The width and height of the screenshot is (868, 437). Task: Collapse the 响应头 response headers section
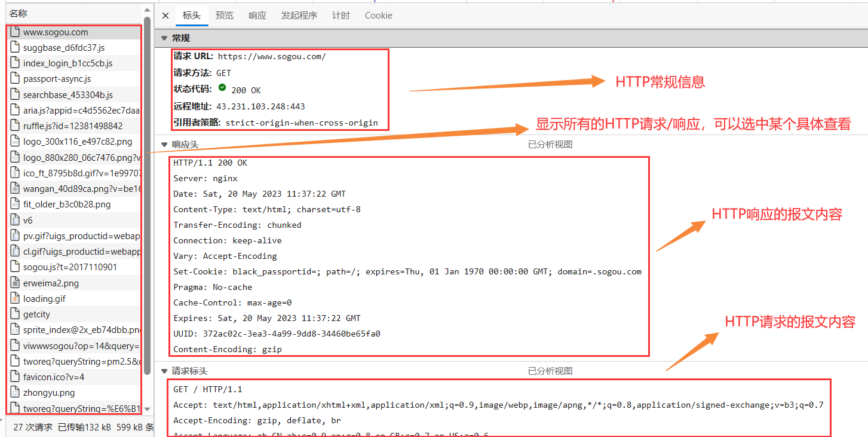click(164, 145)
